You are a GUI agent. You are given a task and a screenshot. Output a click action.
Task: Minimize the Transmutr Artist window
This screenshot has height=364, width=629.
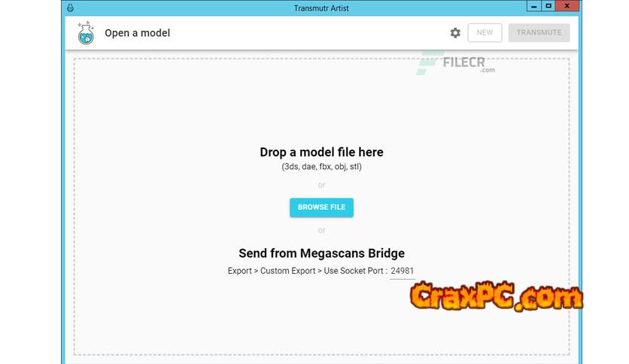[533, 6]
